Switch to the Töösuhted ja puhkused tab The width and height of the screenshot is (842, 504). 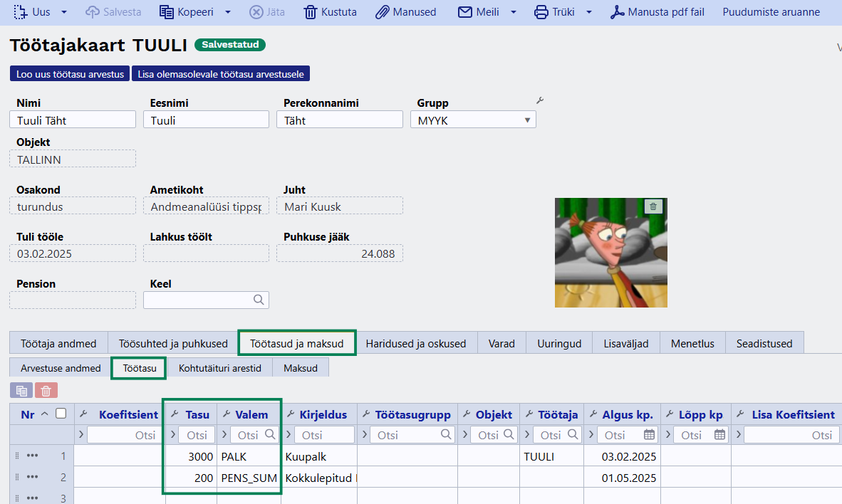(173, 343)
